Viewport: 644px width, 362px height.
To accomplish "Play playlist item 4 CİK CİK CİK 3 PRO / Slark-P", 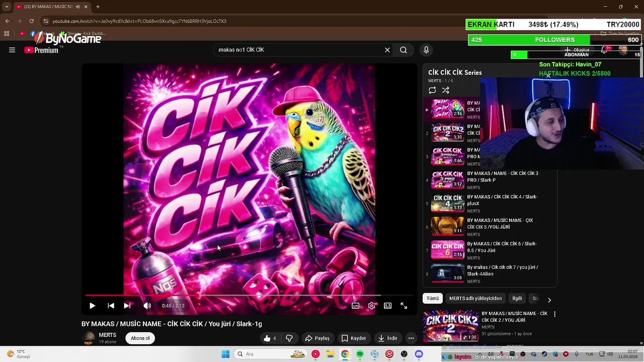I will click(x=491, y=180).
